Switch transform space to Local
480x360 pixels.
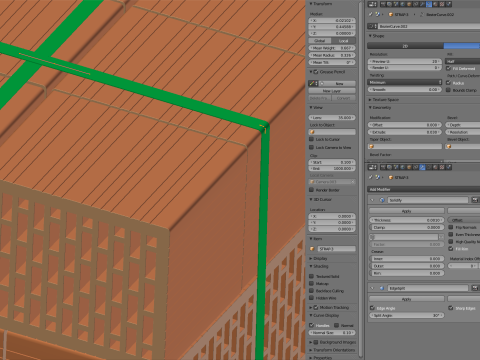(344, 41)
